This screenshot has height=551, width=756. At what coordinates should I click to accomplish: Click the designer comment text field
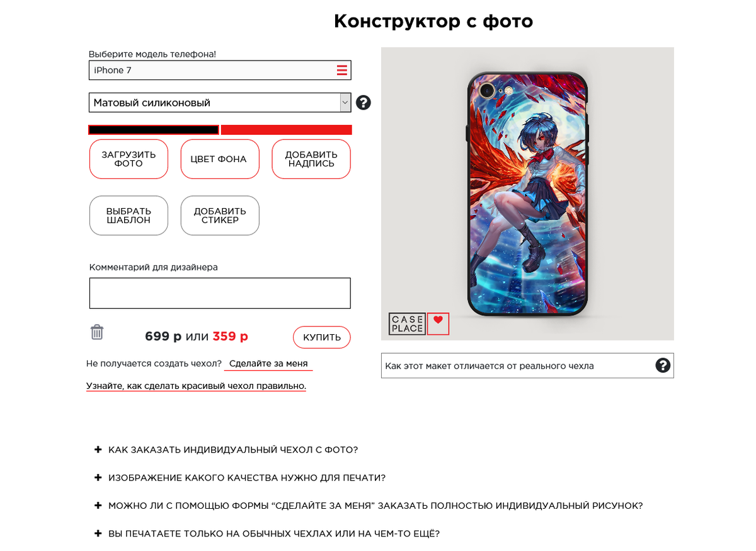pos(220,293)
